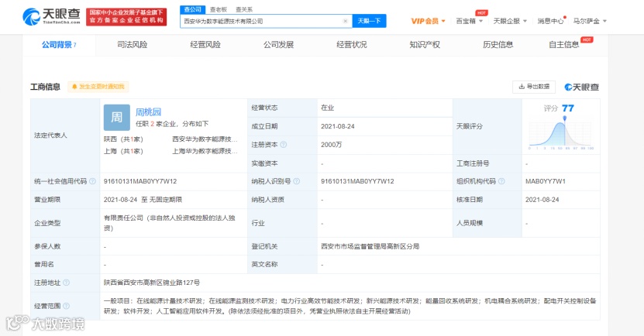Select the 陕西 (共1家) region entry
Image resolution: width=644 pixels, height=336 pixels.
123,139
